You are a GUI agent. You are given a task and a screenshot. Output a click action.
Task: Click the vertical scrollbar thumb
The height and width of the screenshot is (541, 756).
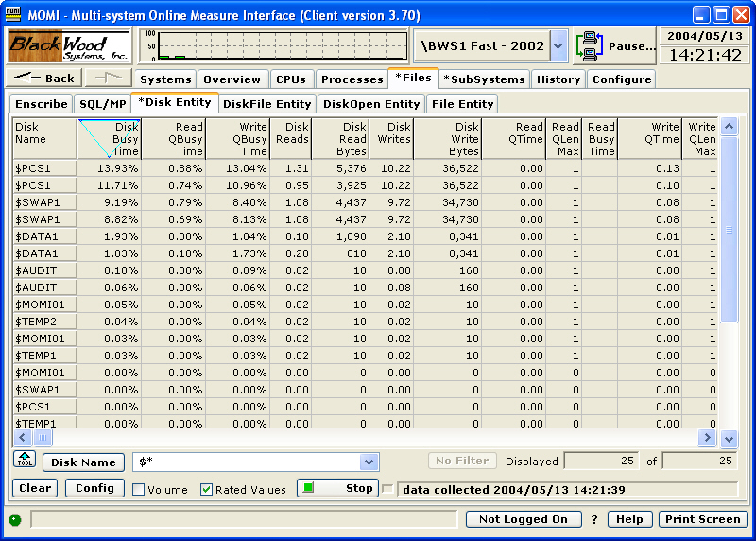(729, 230)
